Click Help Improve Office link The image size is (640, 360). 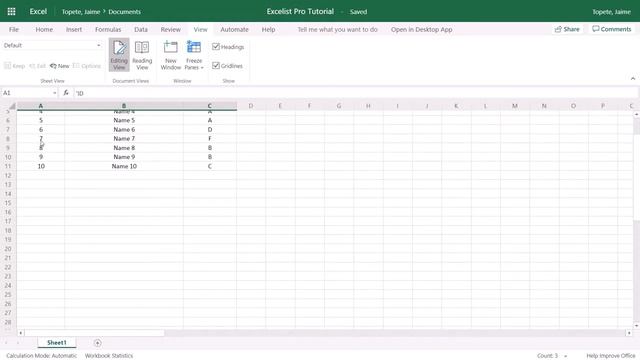point(611,356)
